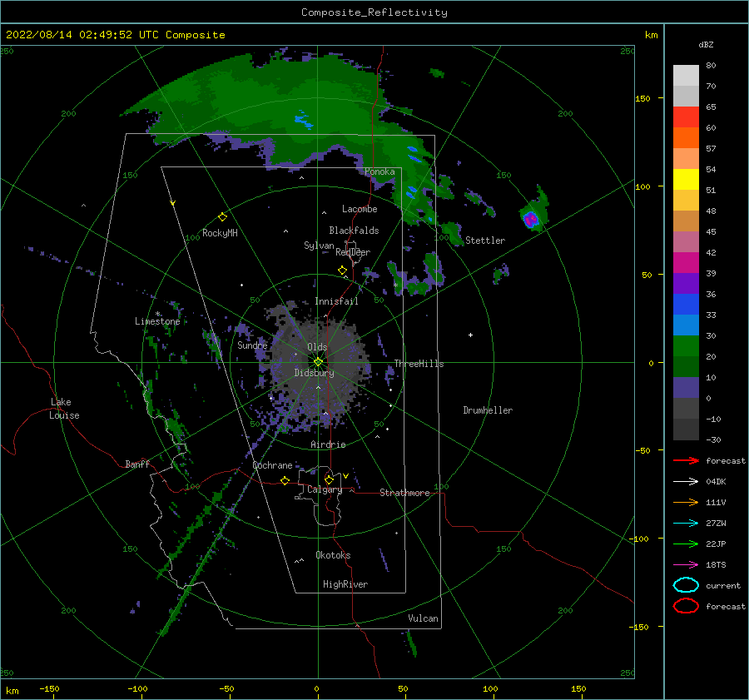
Task: Click the Composite_Reflectivity title text
Action: click(x=374, y=12)
